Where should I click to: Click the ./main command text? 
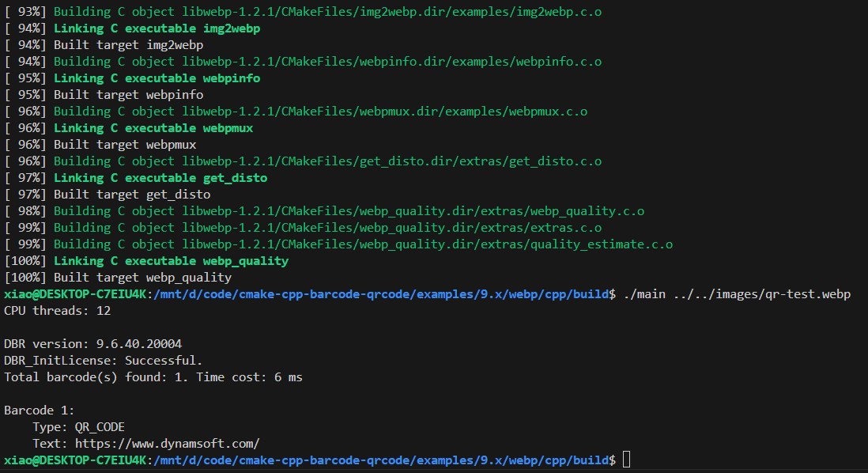pos(640,294)
